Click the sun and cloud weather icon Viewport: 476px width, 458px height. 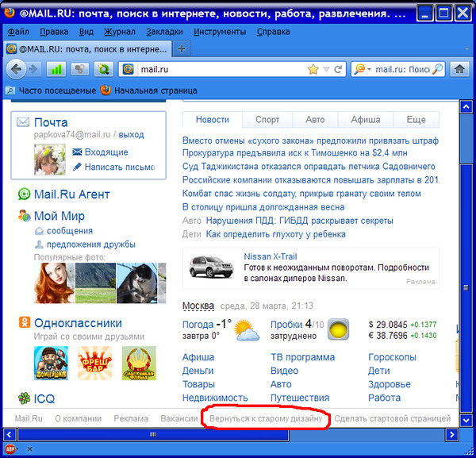[247, 329]
